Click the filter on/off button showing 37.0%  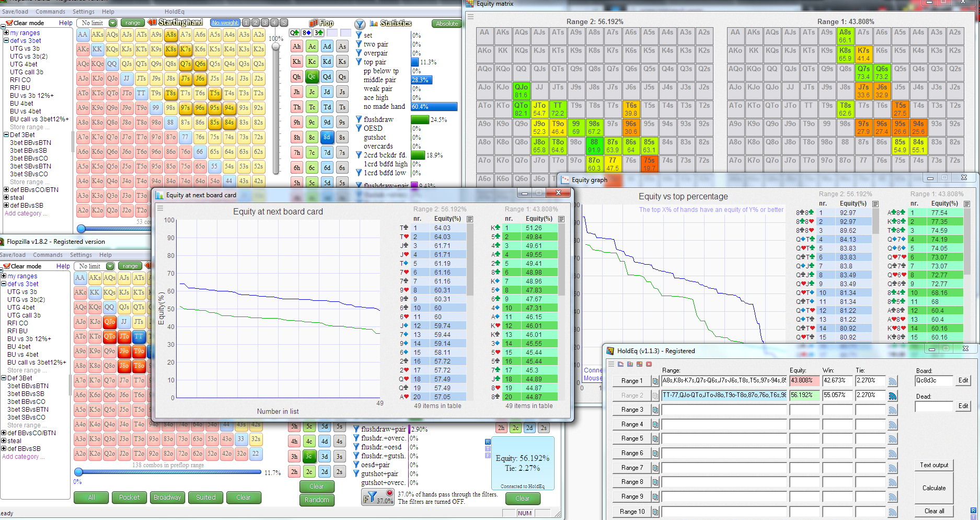click(x=378, y=496)
